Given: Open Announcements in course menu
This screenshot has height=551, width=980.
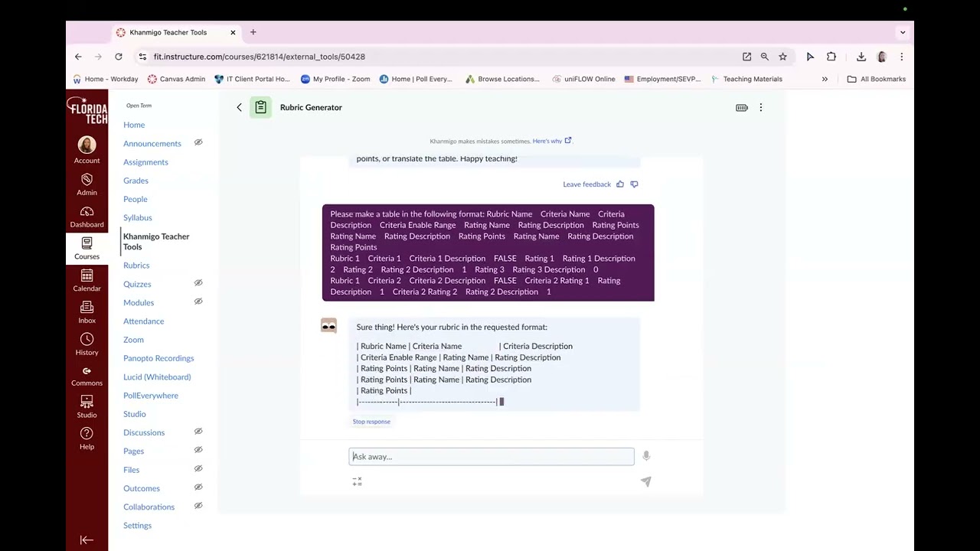Looking at the screenshot, I should 152,143.
